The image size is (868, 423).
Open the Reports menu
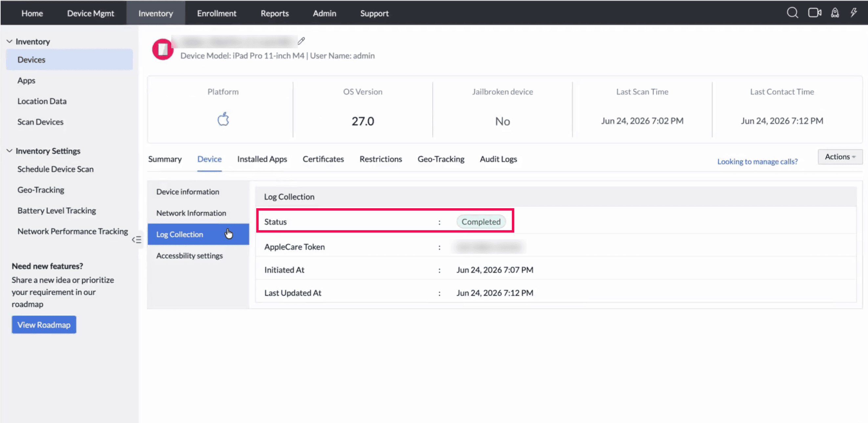click(274, 13)
